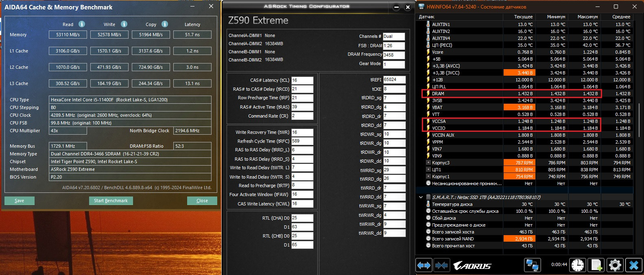The width and height of the screenshot is (644, 275).
Task: Click the tWRRD_sg field showing 29
Action: [394, 170]
